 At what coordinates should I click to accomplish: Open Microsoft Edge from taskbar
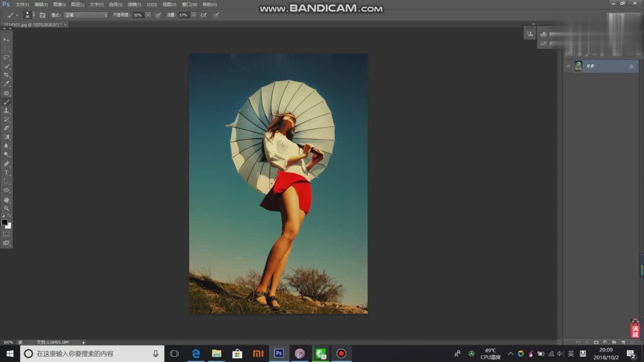click(x=196, y=353)
